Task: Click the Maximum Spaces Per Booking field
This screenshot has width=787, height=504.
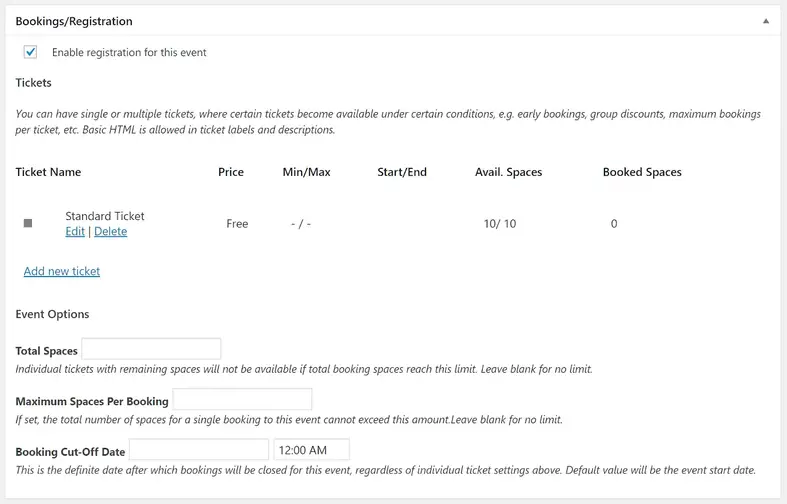Action: point(242,399)
